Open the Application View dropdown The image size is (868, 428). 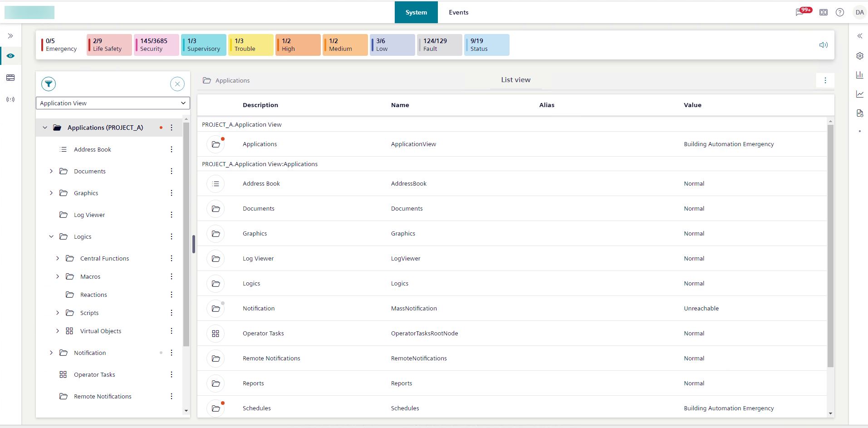(x=113, y=103)
